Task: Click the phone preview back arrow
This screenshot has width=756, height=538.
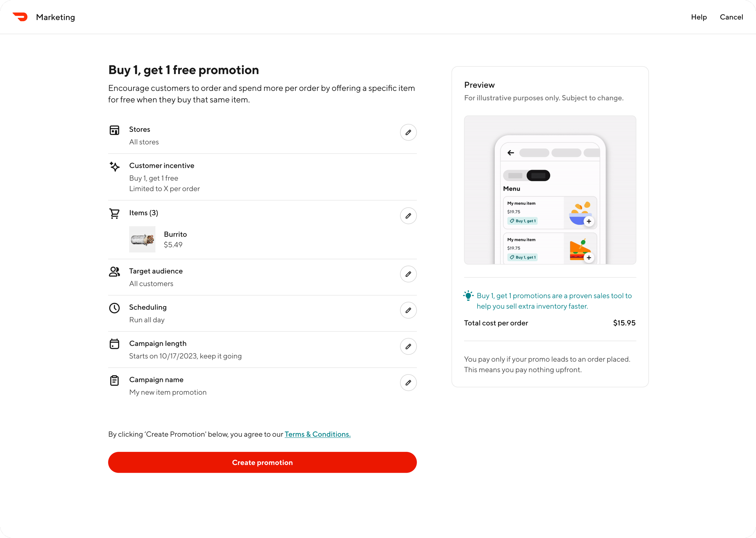Action: pos(511,153)
